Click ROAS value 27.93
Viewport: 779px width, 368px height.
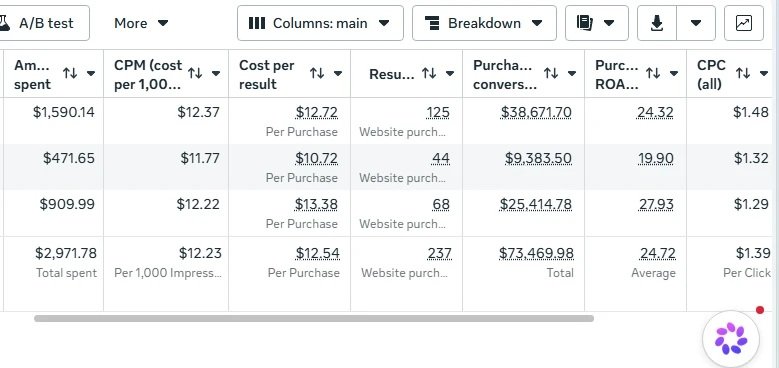tap(655, 204)
